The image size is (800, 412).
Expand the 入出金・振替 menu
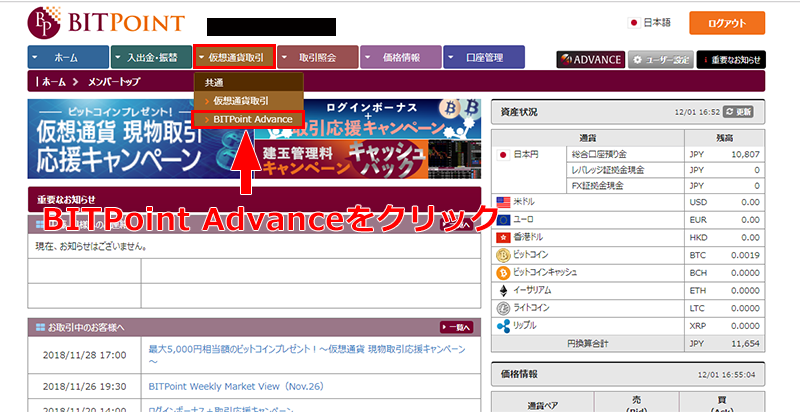(151, 57)
